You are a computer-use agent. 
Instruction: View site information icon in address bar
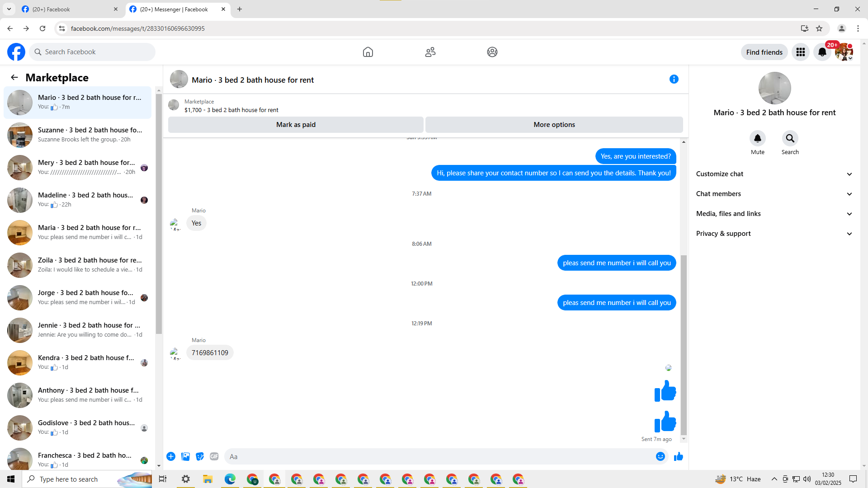[62, 28]
